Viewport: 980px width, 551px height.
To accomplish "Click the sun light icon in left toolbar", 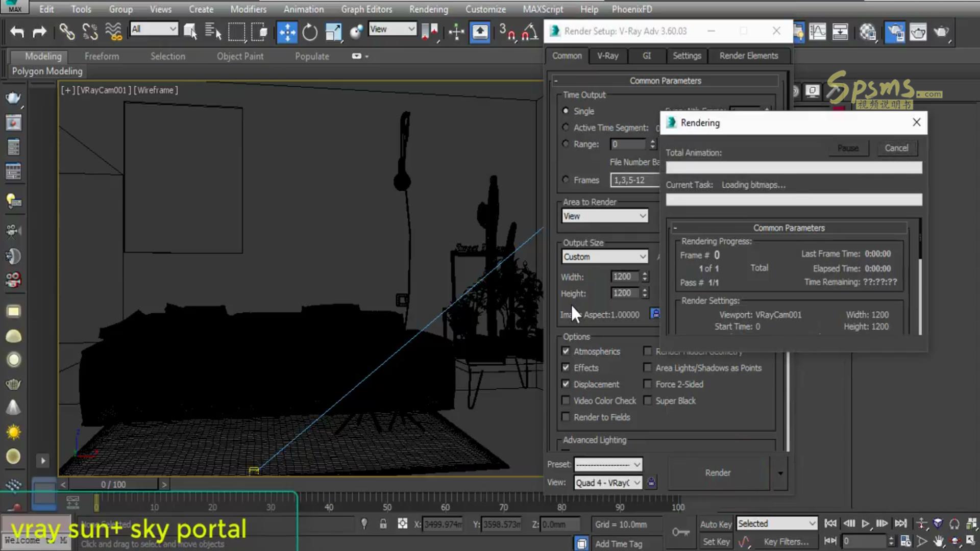I will [13, 433].
